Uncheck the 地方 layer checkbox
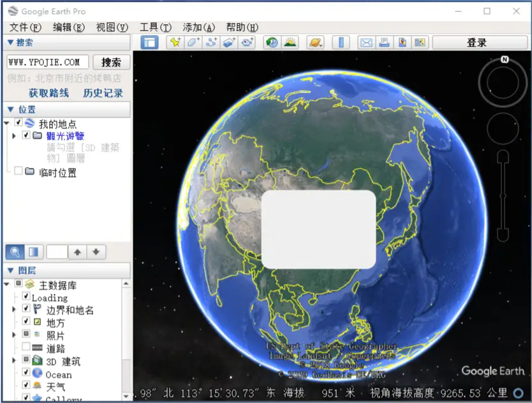Screen dimensions: 532x403 click(x=26, y=321)
